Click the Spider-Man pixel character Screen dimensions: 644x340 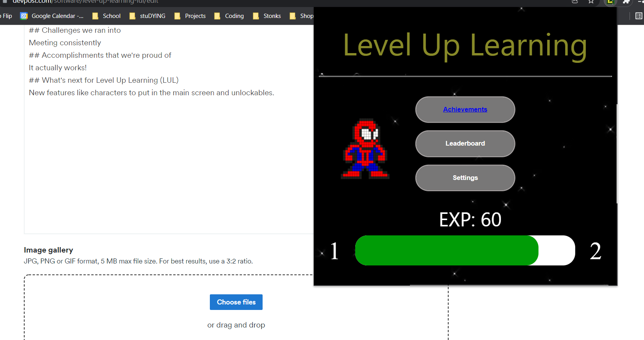click(365, 149)
